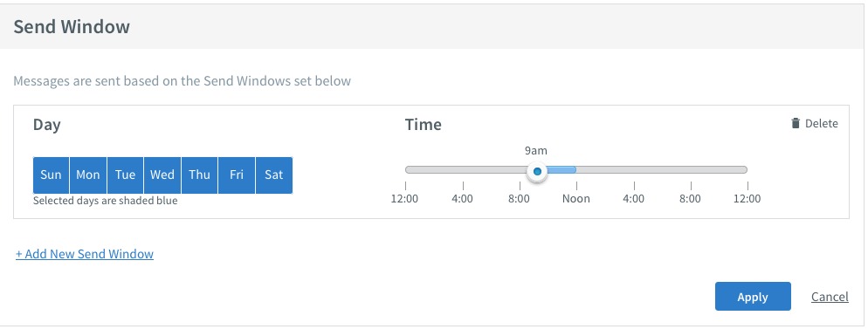Image resolution: width=868 pixels, height=329 pixels.
Task: Deselect Tuesday in the Day row
Action: (125, 175)
